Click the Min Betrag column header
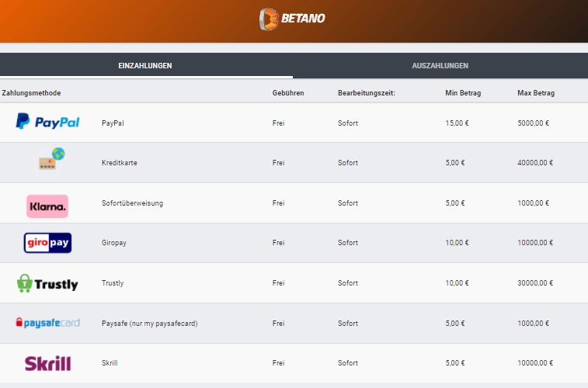Viewport: 588px width, 388px height. coord(463,93)
